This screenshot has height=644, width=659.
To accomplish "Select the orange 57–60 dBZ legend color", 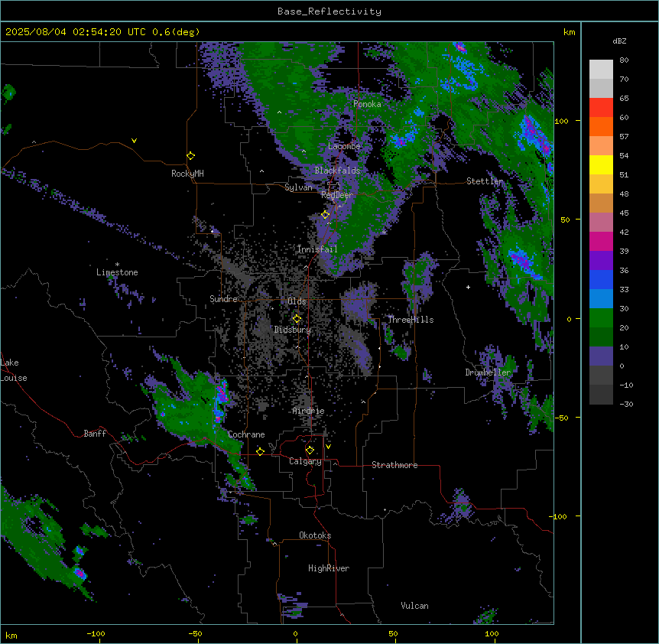I will 601,126.
